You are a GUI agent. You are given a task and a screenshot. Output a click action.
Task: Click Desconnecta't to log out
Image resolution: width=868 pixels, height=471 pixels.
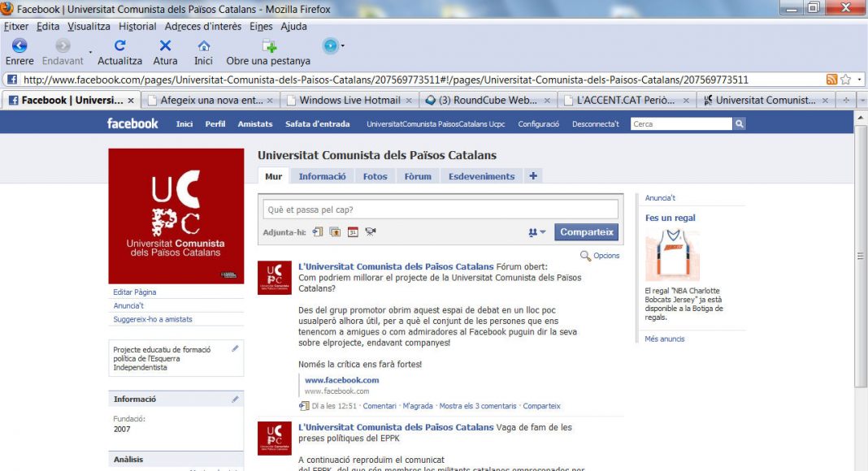click(596, 123)
